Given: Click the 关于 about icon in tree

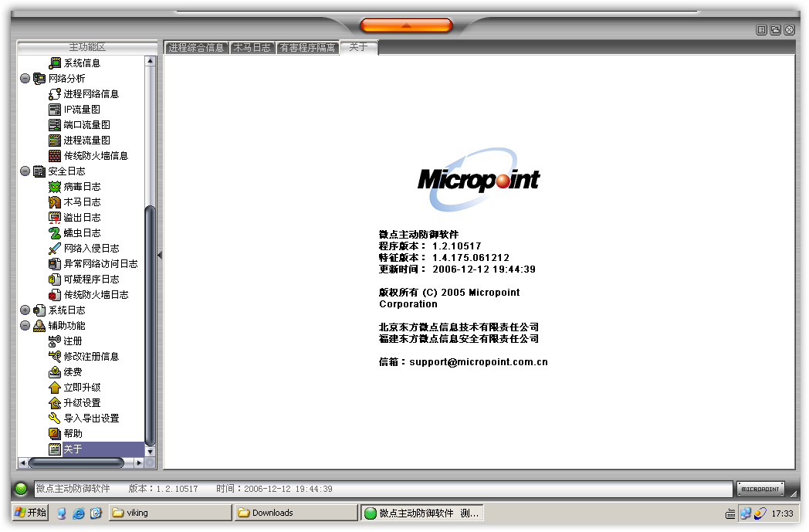Looking at the screenshot, I should point(55,449).
